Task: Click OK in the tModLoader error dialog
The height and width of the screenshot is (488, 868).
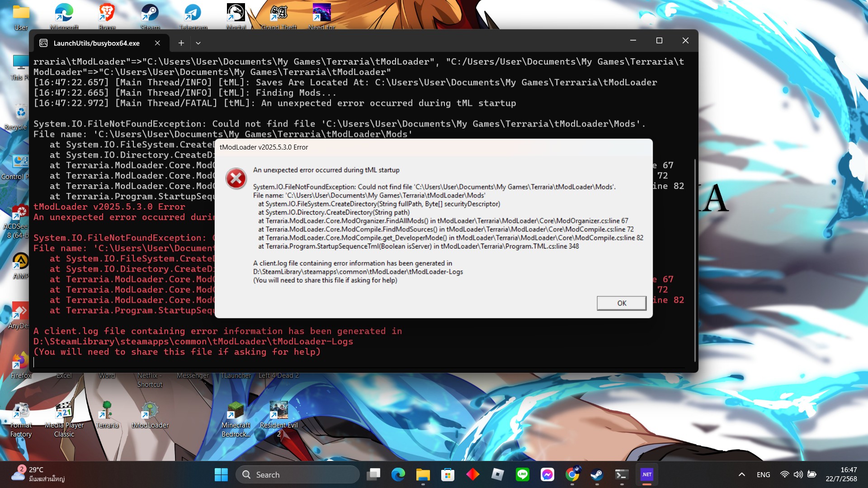Action: coord(622,303)
